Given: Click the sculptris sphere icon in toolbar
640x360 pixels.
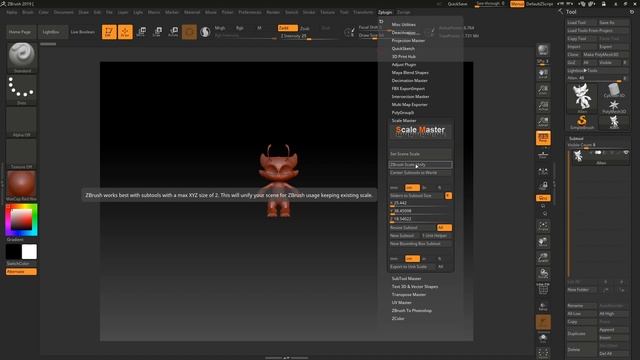Looking at the screenshot, I should click(205, 32).
